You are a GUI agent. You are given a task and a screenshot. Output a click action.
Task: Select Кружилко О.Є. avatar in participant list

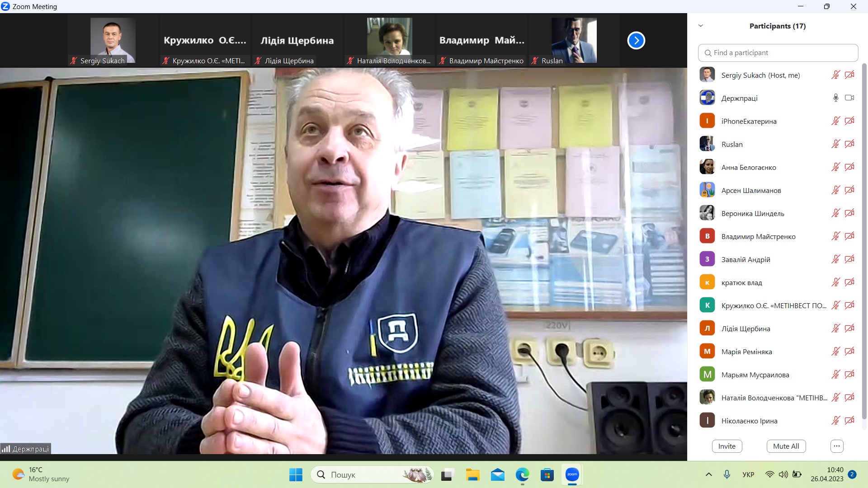(707, 305)
